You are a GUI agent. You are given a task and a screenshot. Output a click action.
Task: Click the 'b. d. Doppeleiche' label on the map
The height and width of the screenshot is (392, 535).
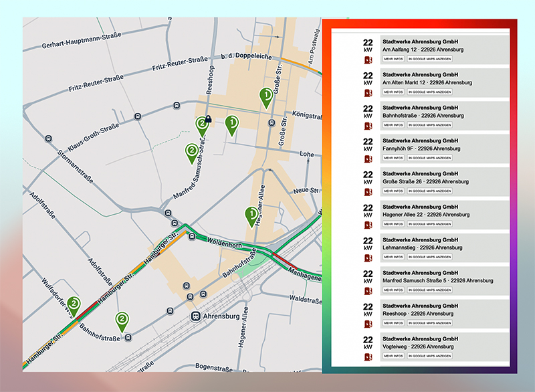(246, 56)
